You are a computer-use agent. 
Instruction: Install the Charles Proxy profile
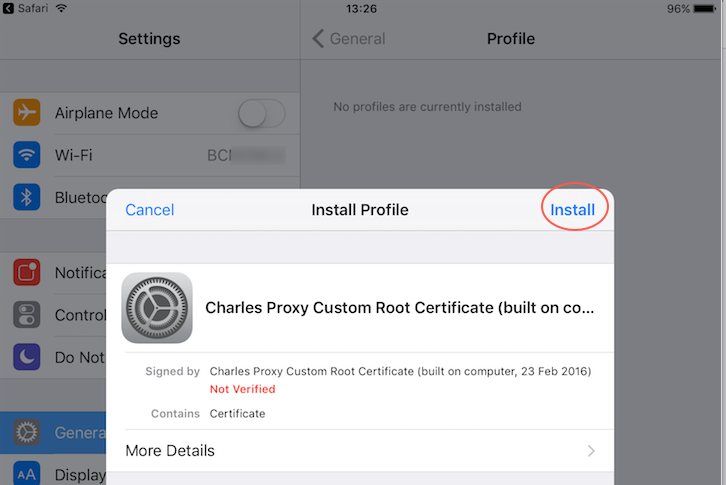click(x=573, y=210)
